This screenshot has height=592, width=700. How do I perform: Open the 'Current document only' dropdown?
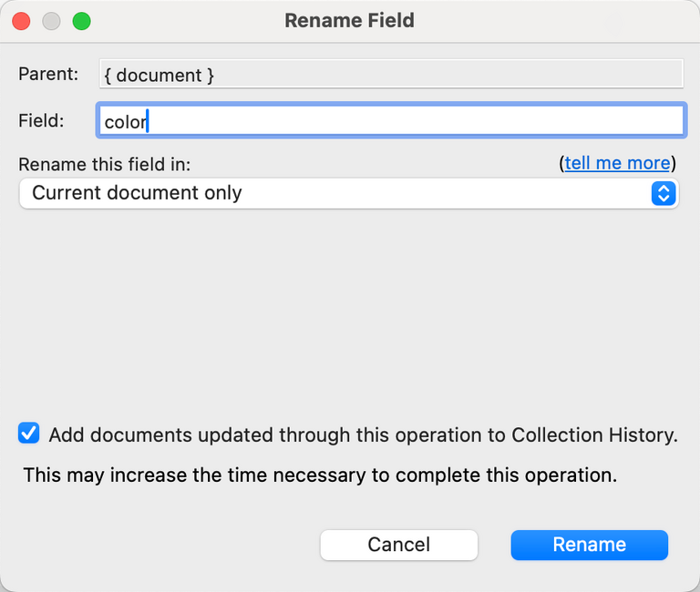click(346, 193)
